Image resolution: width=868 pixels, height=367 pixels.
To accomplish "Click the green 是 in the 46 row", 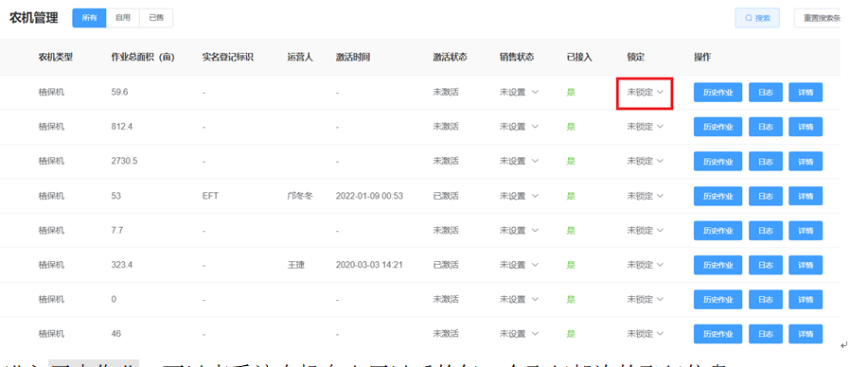I will pyautogui.click(x=571, y=334).
